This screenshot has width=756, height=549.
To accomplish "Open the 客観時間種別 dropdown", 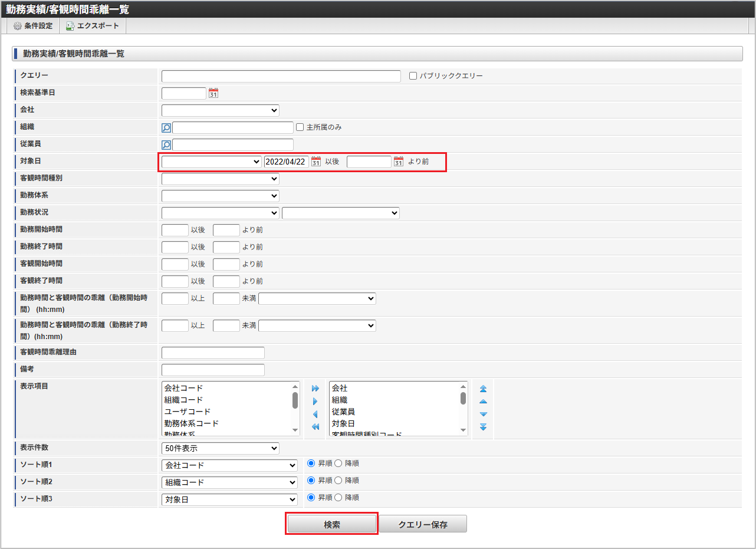I will point(220,179).
